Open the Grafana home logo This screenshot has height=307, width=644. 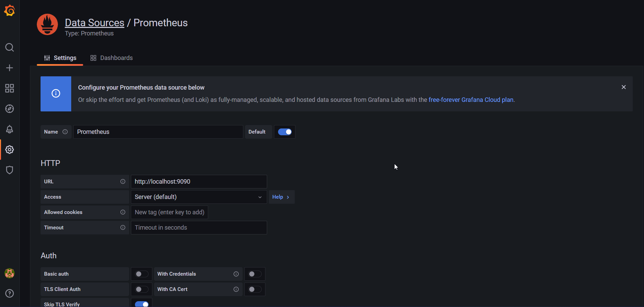click(x=10, y=11)
